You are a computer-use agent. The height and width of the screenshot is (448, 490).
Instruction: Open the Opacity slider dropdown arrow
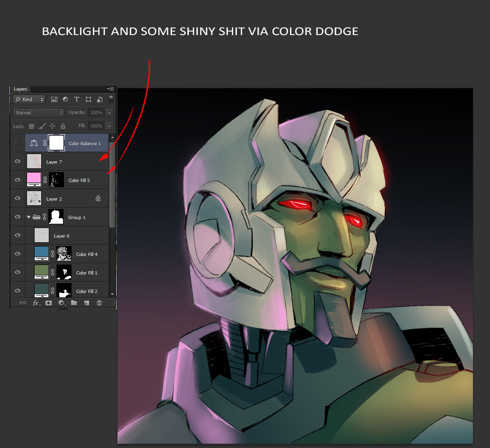[109, 112]
